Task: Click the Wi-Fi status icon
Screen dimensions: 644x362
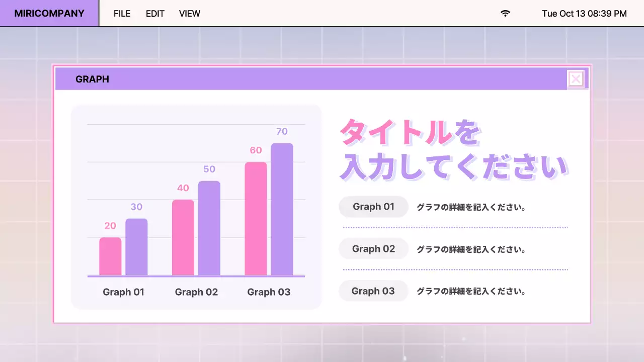Action: coord(505,14)
